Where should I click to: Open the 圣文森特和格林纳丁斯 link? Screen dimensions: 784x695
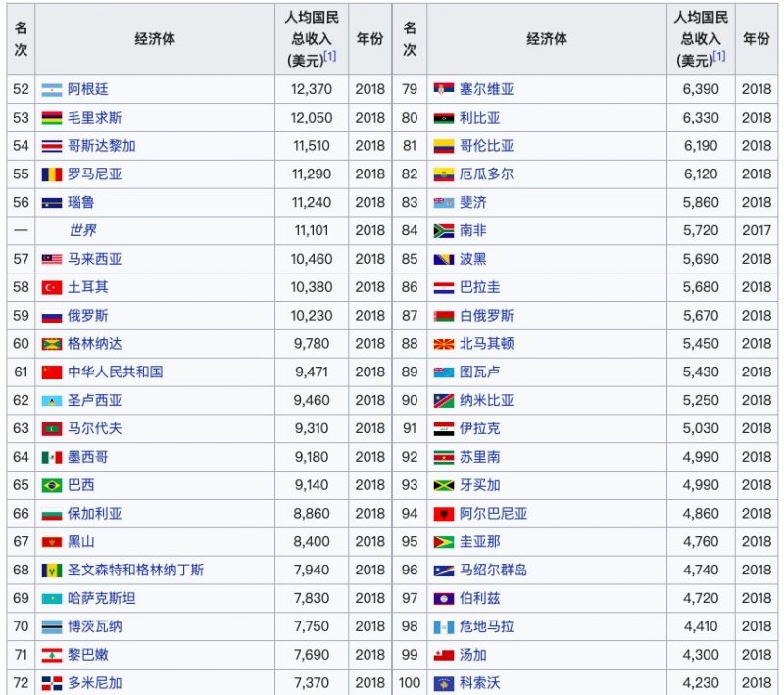pos(135,570)
